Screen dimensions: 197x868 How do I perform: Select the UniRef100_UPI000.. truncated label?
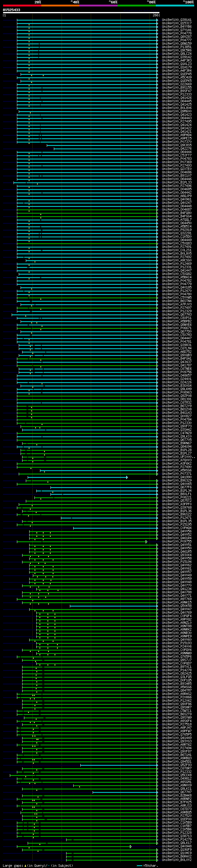pyautogui.click(x=178, y=457)
